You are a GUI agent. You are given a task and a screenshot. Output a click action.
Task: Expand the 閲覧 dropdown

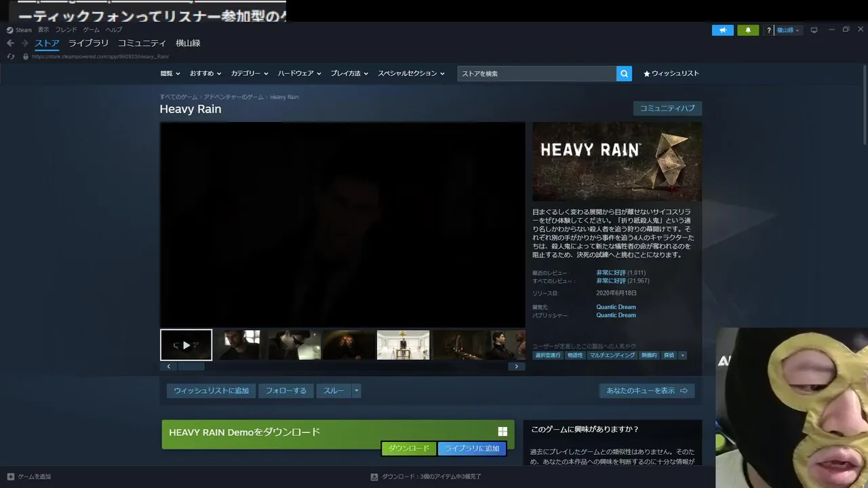tap(170, 73)
